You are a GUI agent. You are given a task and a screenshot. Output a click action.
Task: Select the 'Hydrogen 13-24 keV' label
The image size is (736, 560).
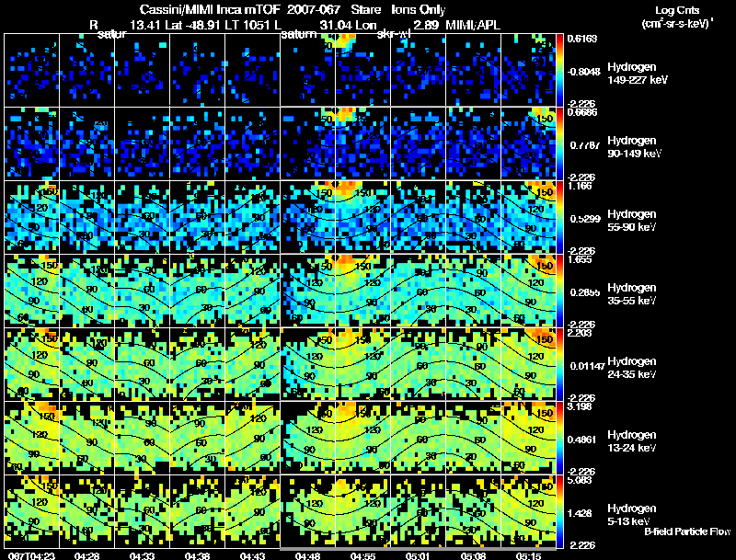(632, 441)
